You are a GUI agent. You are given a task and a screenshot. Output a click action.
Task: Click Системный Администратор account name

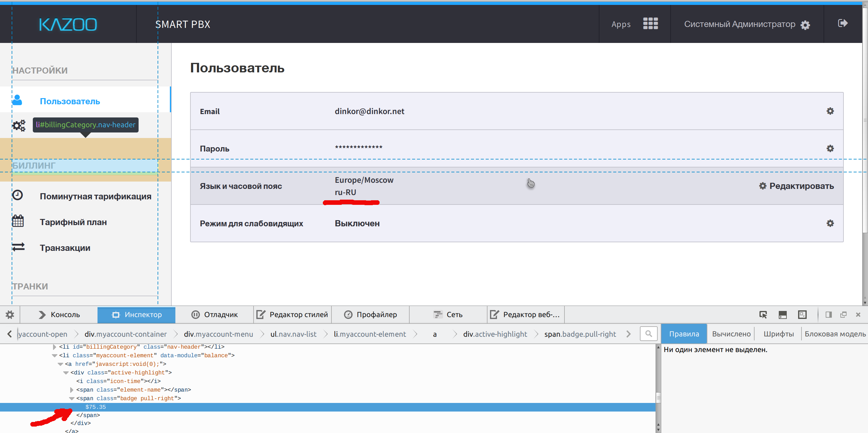(x=739, y=24)
